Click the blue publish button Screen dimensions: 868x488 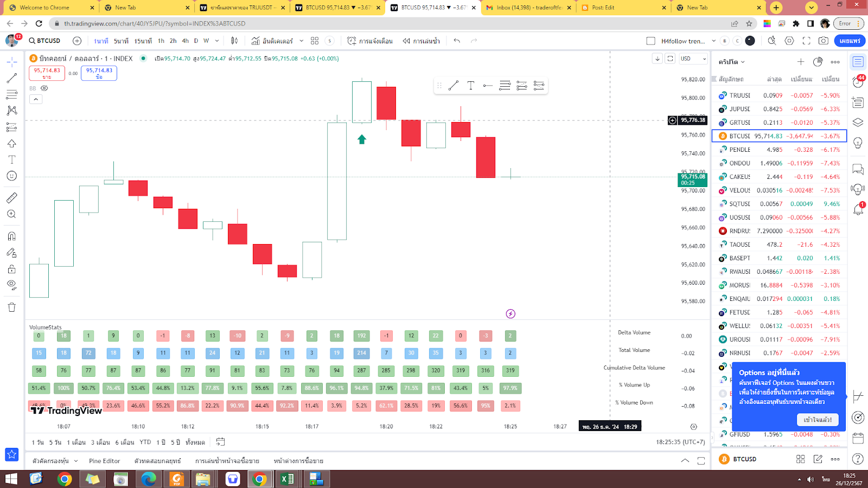(850, 41)
